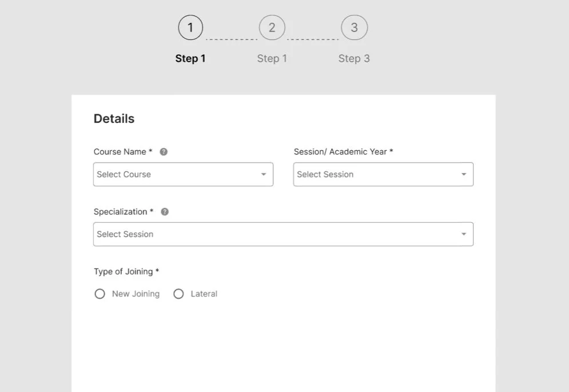Click the Step 3 label
Viewport: 569px width, 392px height.
click(x=354, y=58)
